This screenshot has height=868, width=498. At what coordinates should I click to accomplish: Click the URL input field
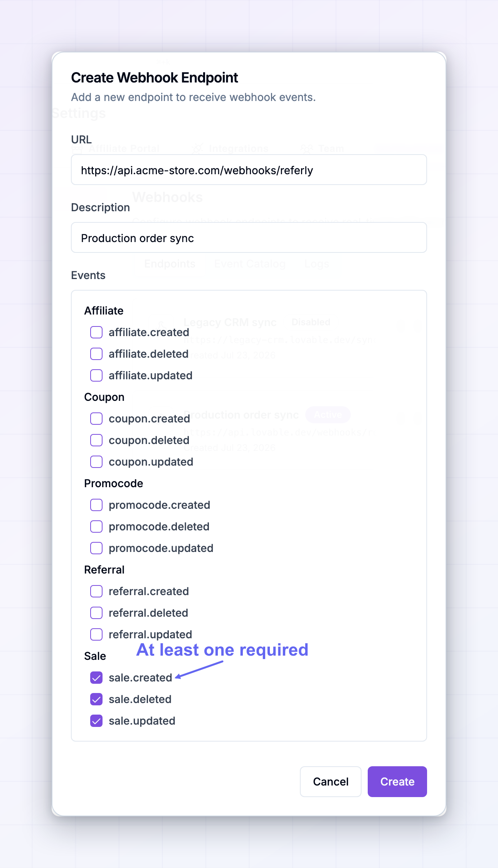point(249,170)
